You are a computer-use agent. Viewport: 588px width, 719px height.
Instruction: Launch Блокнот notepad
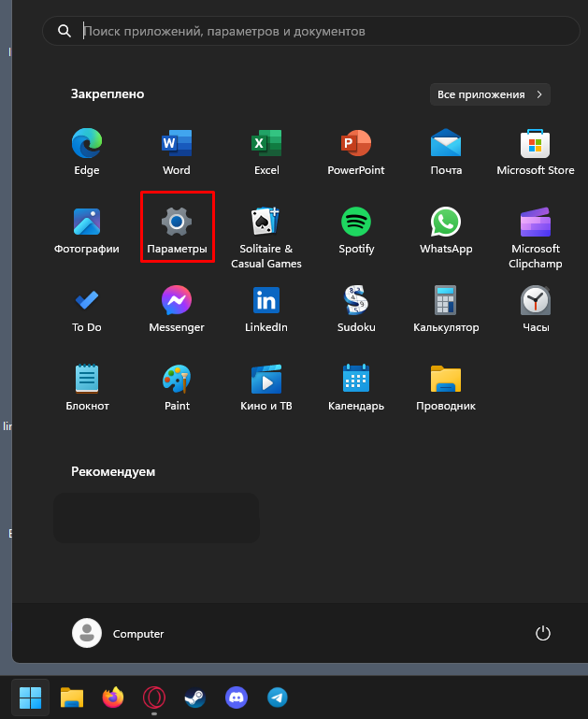pyautogui.click(x=87, y=388)
